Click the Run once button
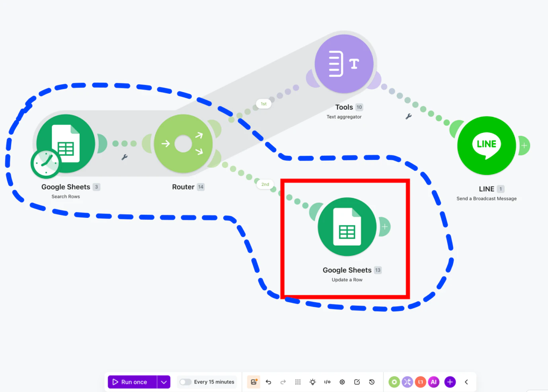 pyautogui.click(x=132, y=382)
